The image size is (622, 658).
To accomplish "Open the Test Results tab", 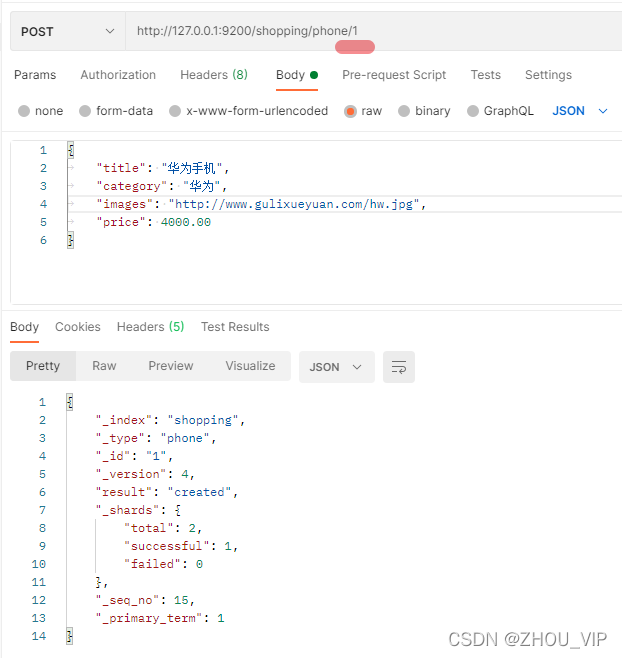I will (235, 326).
